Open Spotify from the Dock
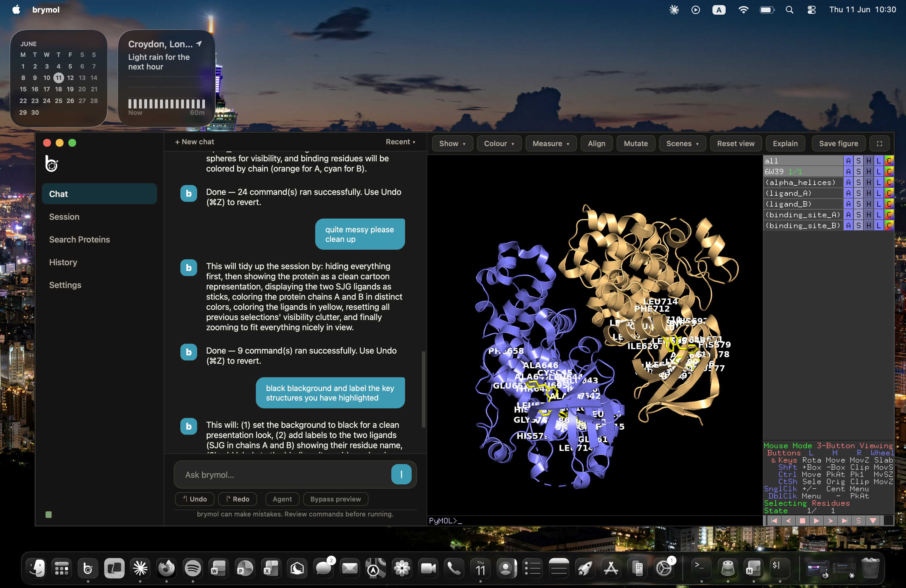Image resolution: width=906 pixels, height=588 pixels. coord(193,568)
